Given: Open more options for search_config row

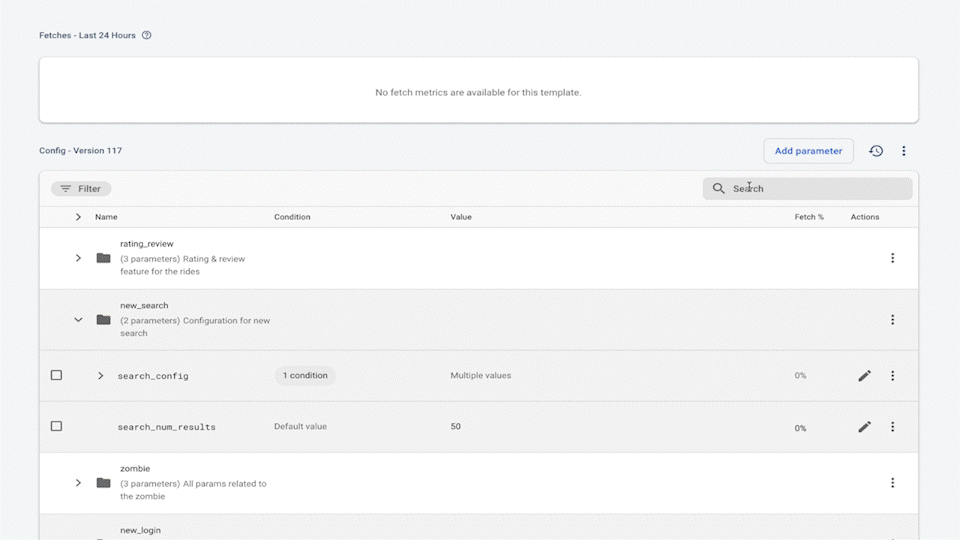Looking at the screenshot, I should click(893, 376).
